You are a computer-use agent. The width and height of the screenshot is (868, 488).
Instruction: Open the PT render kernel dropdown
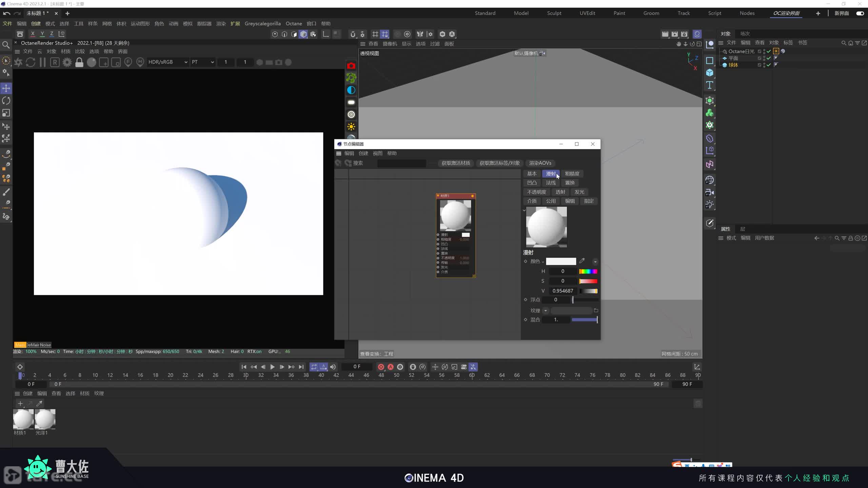[x=203, y=62]
